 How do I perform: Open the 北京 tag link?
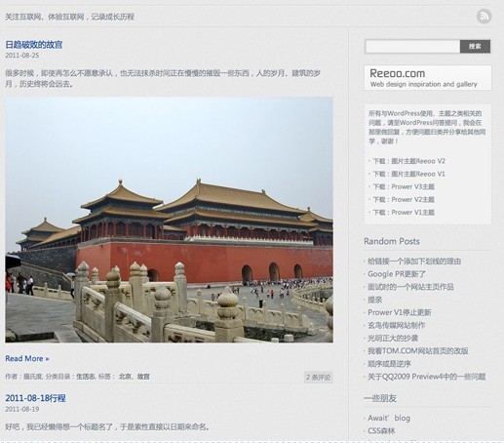click(125, 377)
